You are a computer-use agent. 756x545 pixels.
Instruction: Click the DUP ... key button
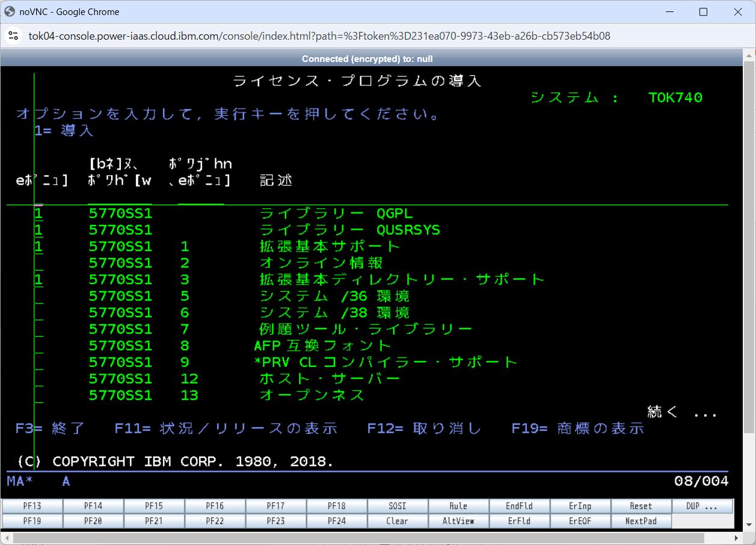coord(702,507)
